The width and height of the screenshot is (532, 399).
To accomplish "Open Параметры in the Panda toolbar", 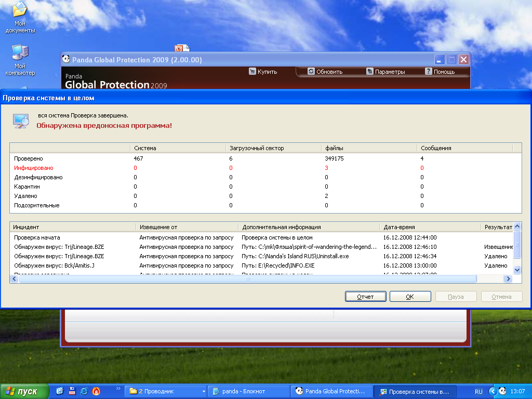I will click(x=386, y=72).
